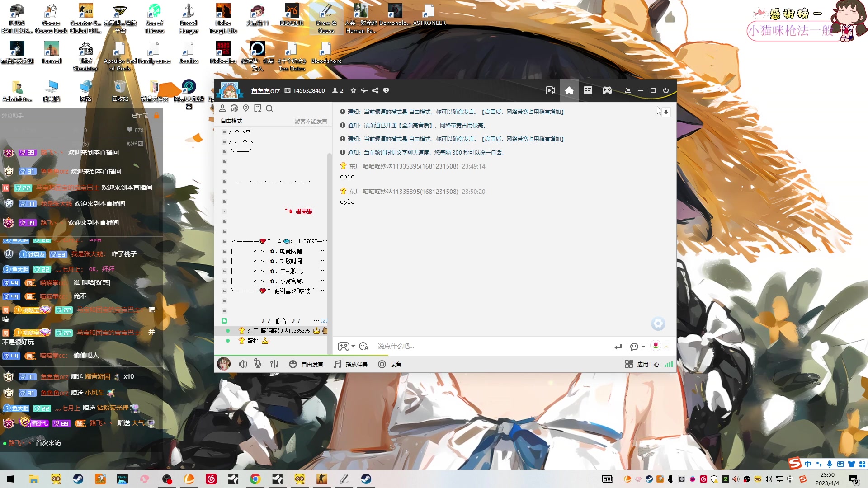Open the audio mixer sliders icon
Screen dimensions: 868x488
click(274, 364)
